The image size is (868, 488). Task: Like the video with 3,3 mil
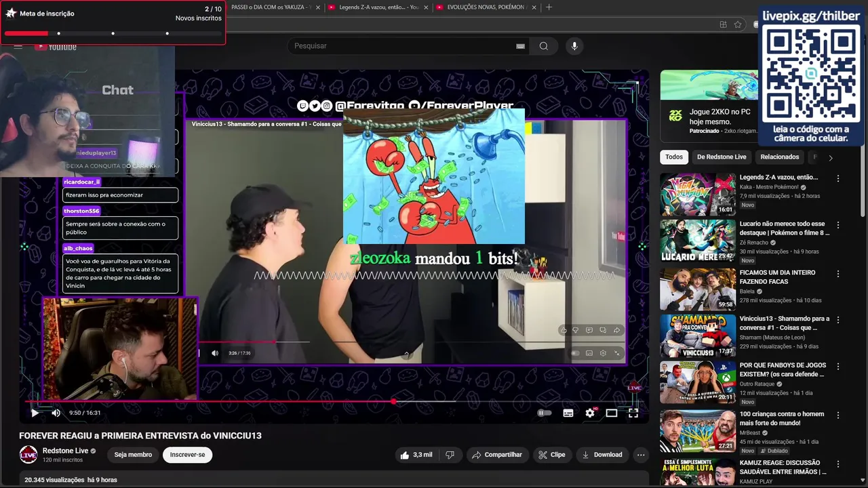(x=416, y=455)
